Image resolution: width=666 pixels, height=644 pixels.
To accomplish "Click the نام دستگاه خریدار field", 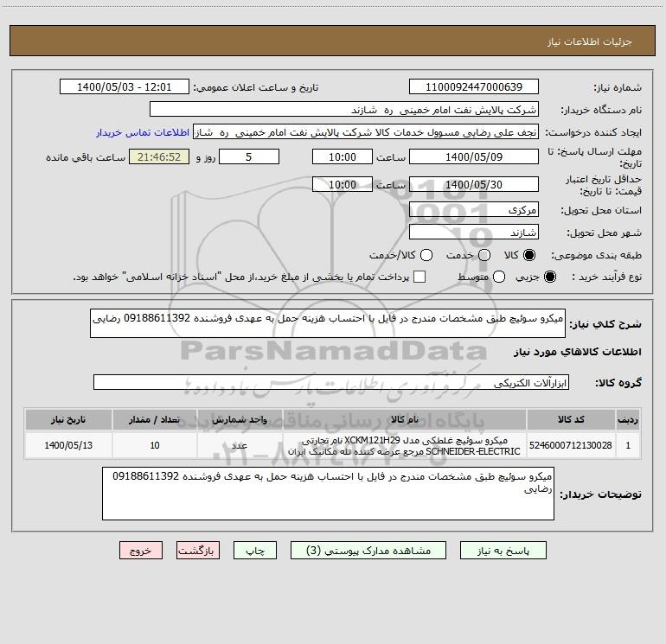I will point(344,110).
